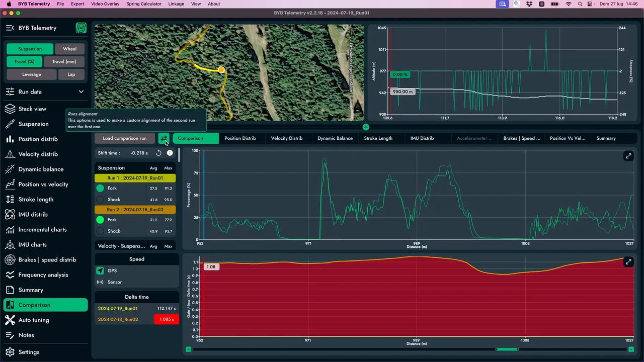This screenshot has width=644, height=362.
Task: Collapse the sidebar via hamburger icon
Action: (10, 28)
